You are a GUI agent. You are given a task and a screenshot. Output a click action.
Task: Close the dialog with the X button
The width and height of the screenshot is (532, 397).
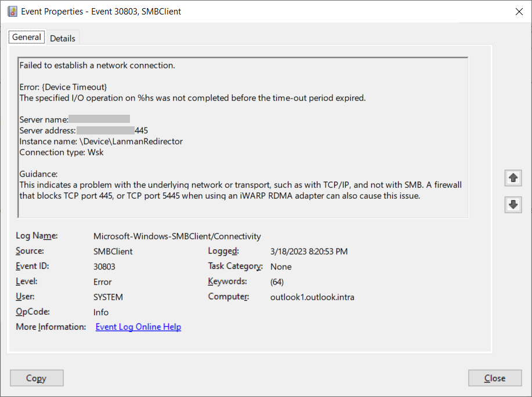[x=519, y=11]
